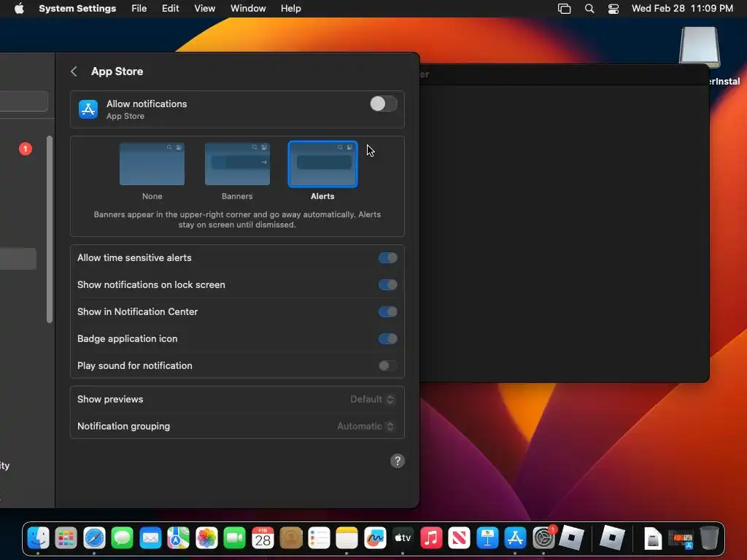Open Notes from the Dock
This screenshot has width=747, height=560.
347,538
